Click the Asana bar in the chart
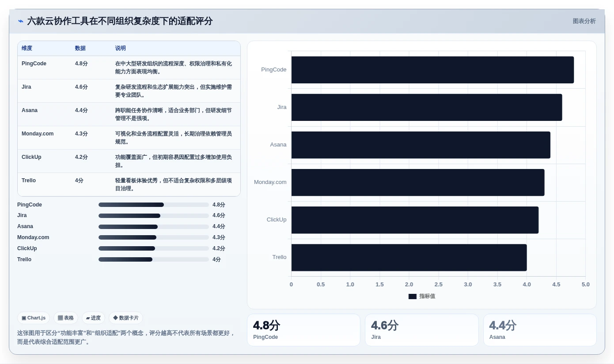The image size is (614, 364). click(421, 145)
